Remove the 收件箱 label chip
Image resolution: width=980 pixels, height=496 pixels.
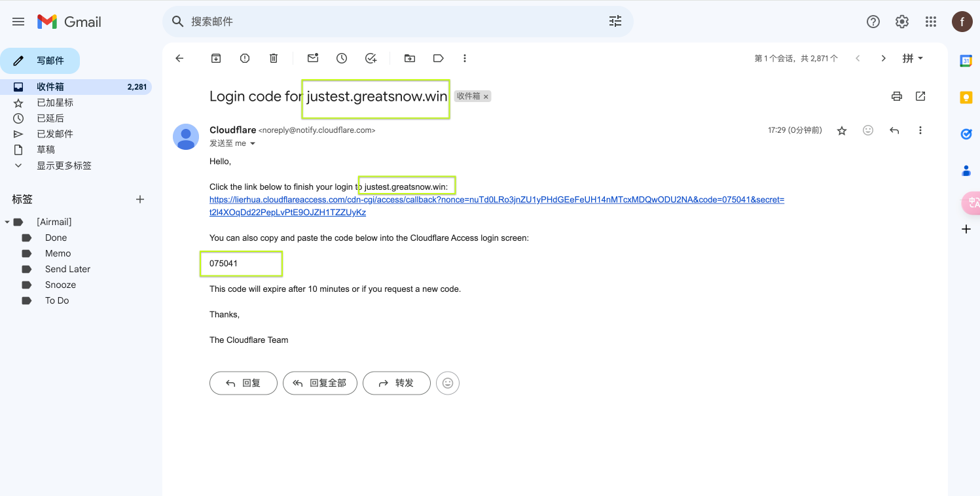(x=486, y=97)
